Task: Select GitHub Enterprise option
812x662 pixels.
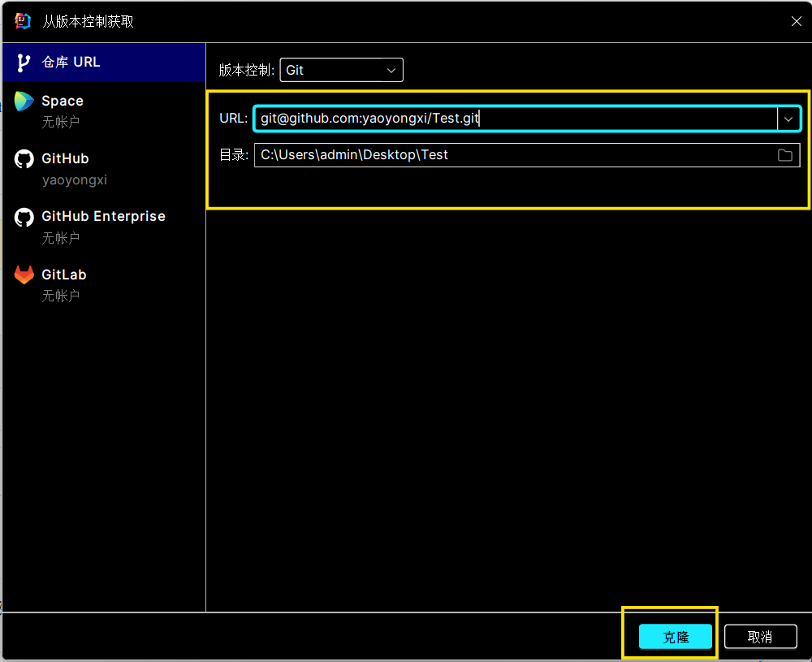Action: coord(104,227)
